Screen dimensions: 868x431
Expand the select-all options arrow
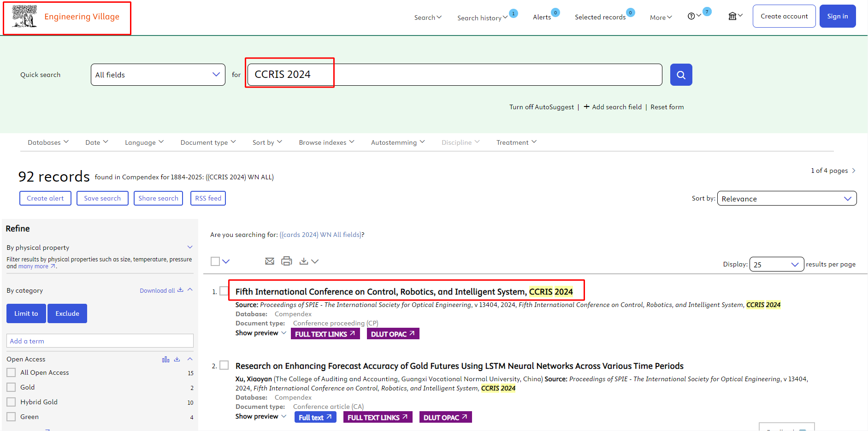coord(226,261)
